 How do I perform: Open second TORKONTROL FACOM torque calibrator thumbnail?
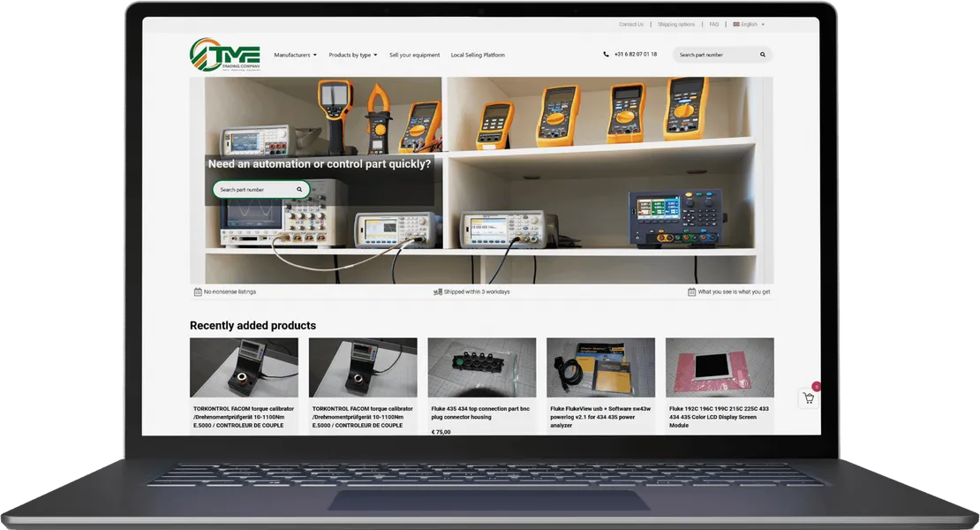pos(363,367)
